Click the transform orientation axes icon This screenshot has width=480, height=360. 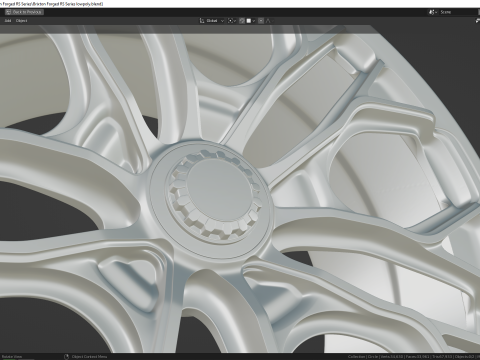pos(202,21)
